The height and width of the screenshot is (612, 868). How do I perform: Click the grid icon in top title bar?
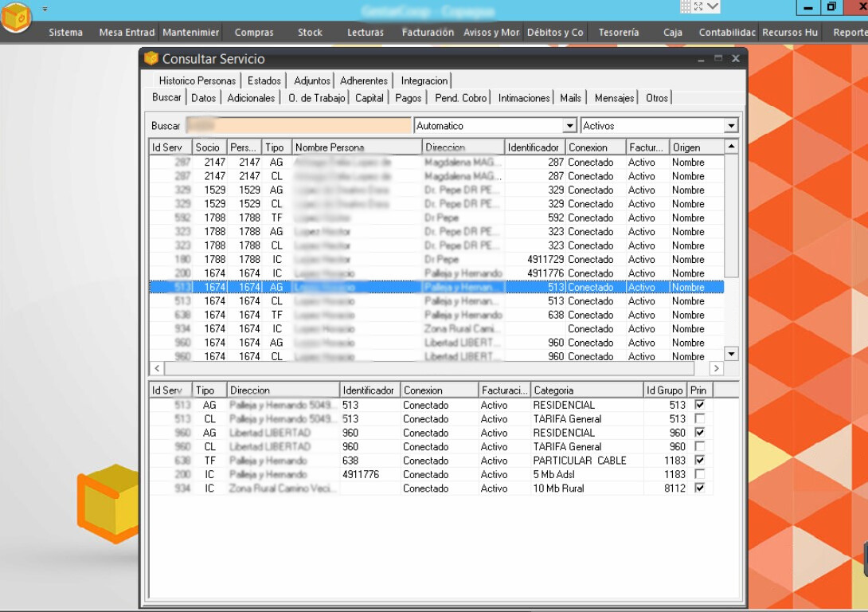[686, 6]
